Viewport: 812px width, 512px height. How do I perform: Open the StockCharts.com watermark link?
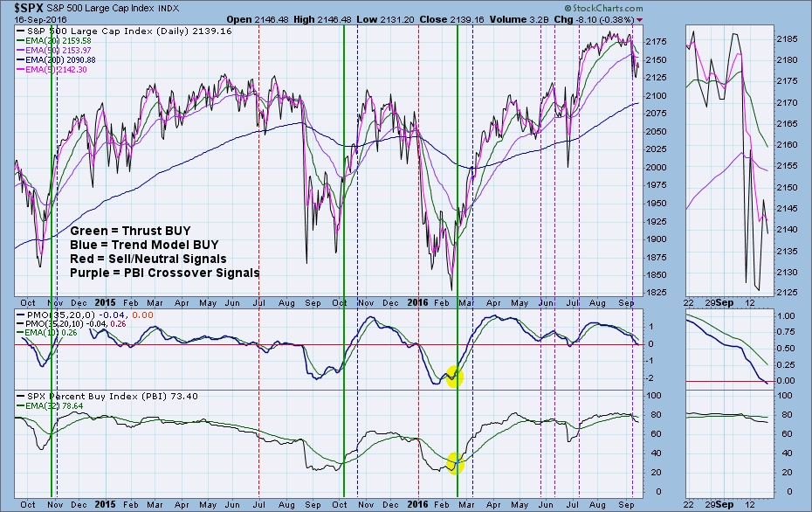604,8
